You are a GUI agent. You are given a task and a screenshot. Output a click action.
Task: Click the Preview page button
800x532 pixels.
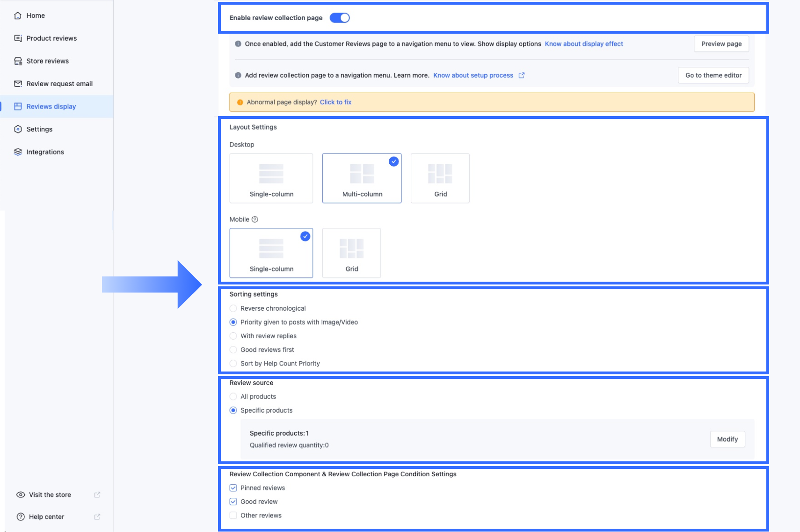(x=721, y=44)
